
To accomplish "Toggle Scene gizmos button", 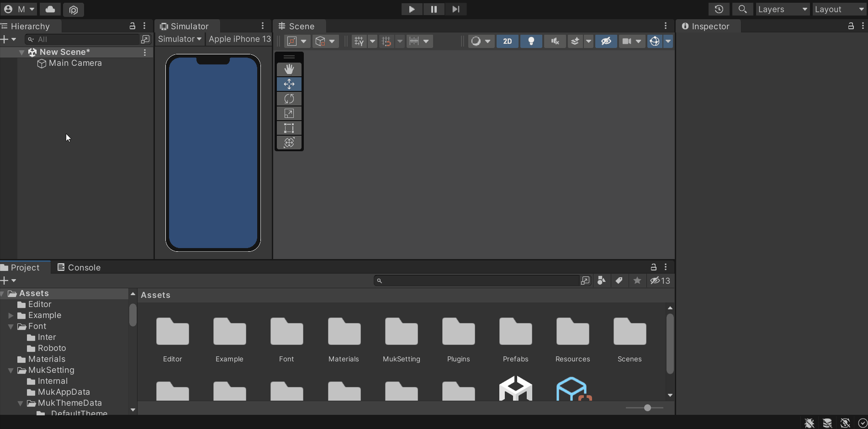I will [655, 41].
